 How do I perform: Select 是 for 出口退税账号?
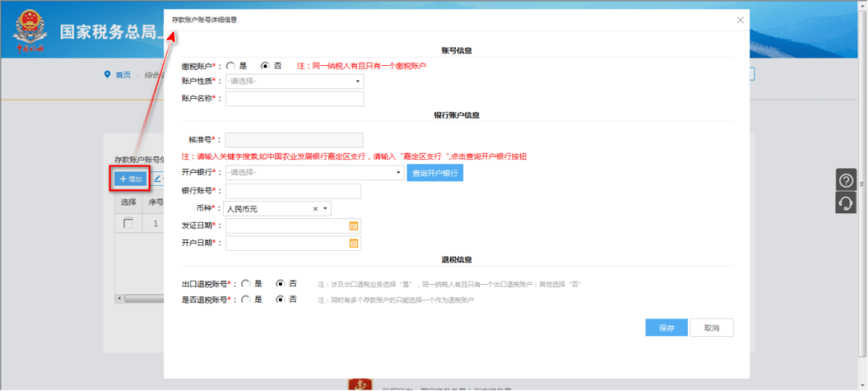pos(246,284)
